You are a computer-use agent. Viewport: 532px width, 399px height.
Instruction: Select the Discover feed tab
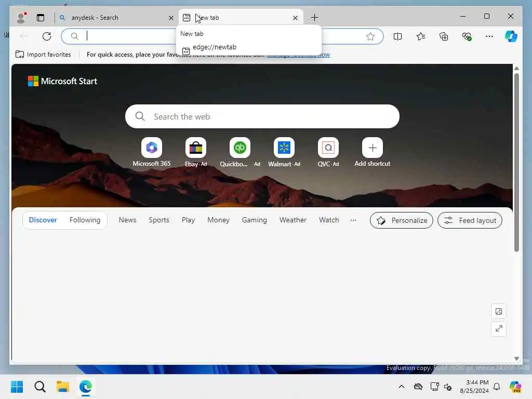pos(43,220)
